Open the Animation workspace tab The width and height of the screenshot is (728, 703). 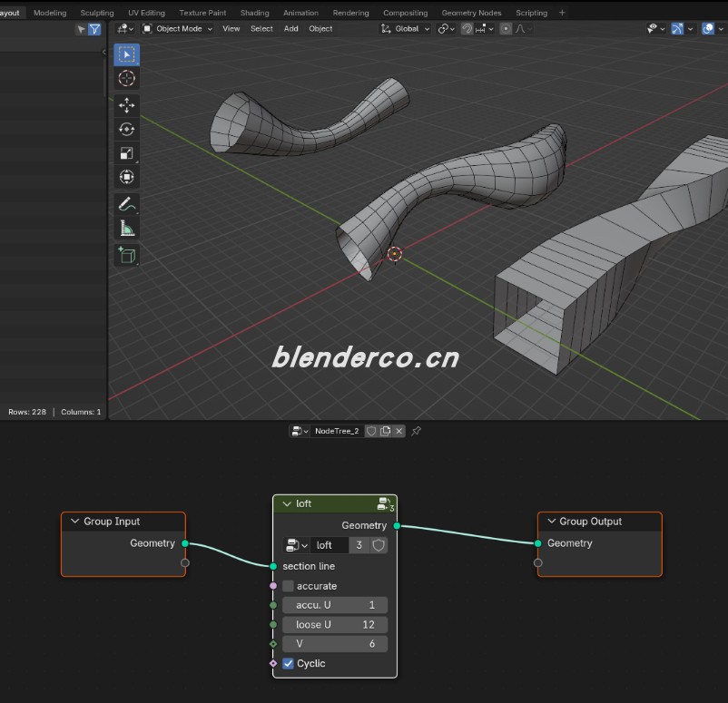300,13
